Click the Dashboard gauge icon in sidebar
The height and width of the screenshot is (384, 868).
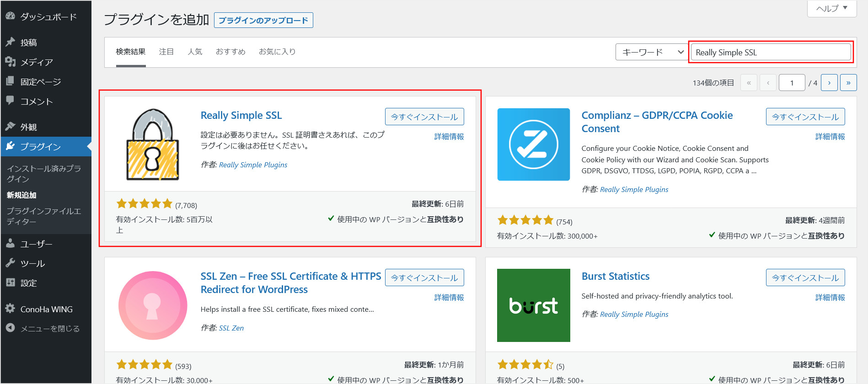pos(10,16)
